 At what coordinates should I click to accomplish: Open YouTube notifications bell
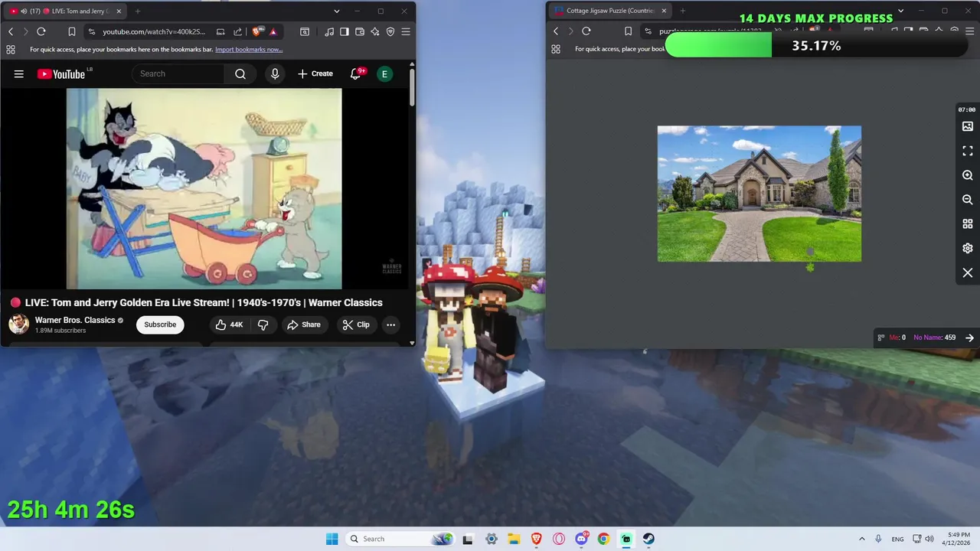pyautogui.click(x=356, y=73)
